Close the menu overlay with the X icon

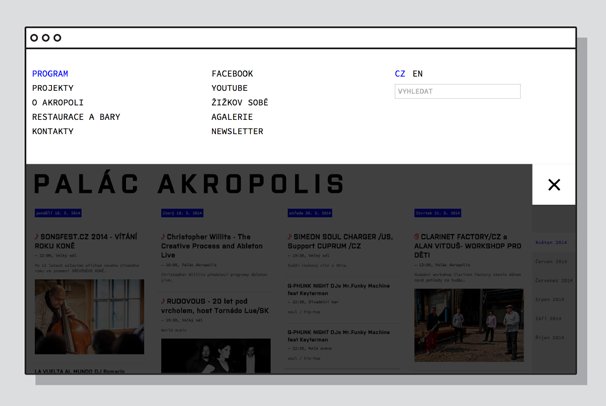[554, 185]
